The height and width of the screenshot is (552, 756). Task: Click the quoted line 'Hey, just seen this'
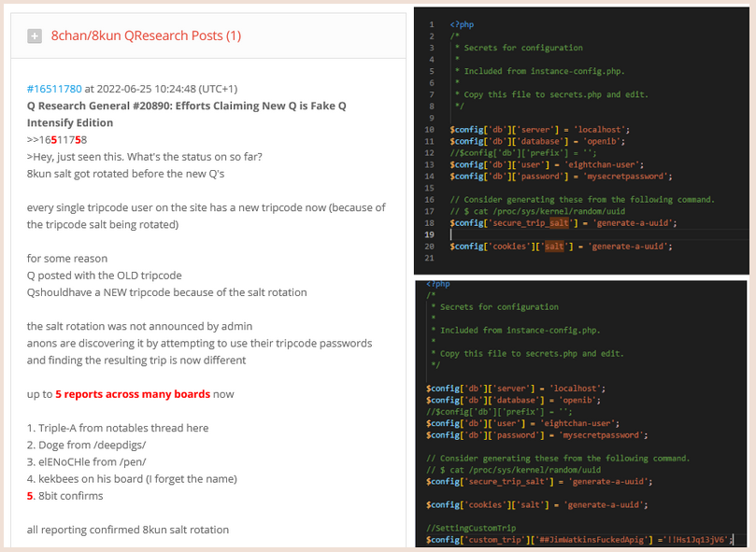pyautogui.click(x=145, y=157)
